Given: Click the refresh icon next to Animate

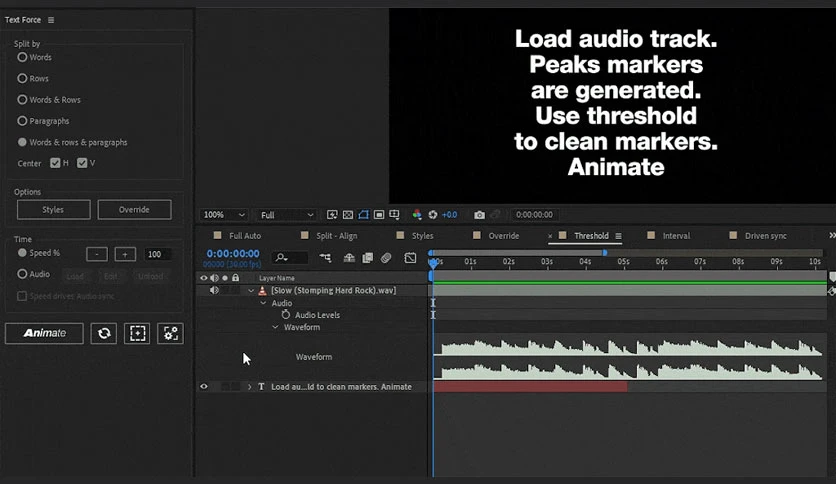Looking at the screenshot, I should point(103,333).
